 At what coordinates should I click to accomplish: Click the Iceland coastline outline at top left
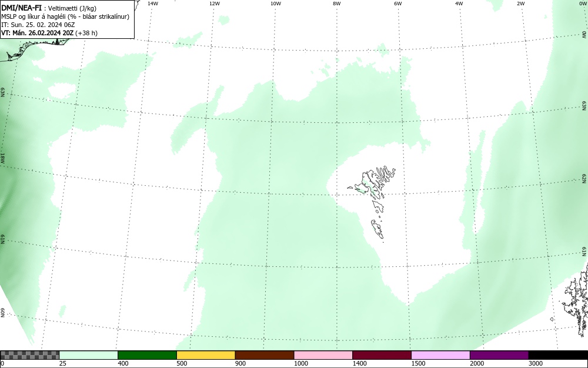point(36,49)
